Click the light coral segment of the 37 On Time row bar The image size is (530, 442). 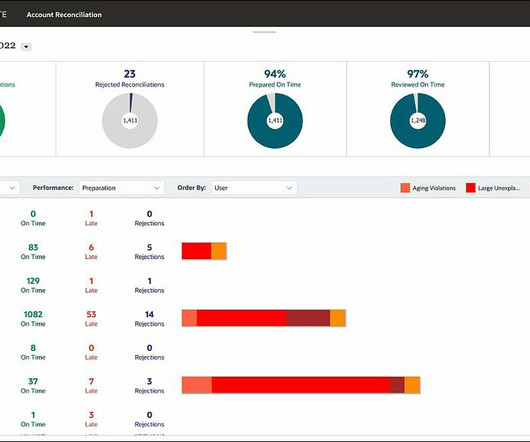click(197, 385)
